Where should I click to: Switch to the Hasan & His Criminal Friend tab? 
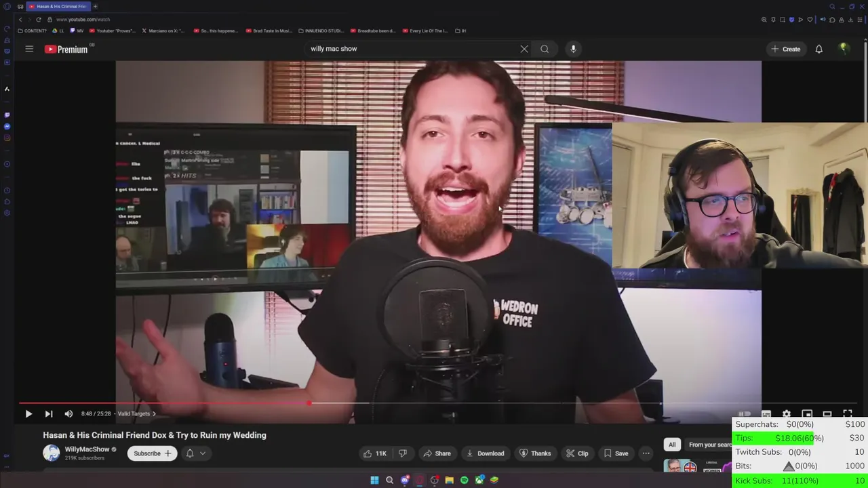[58, 6]
